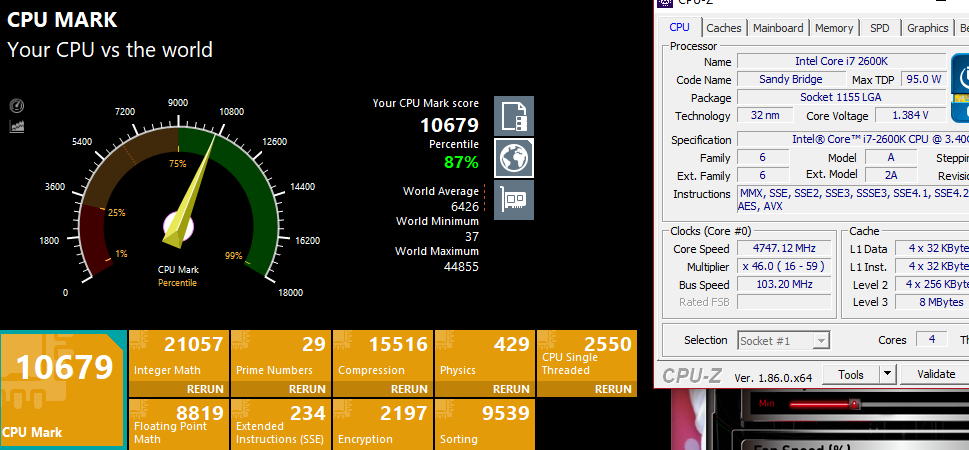Click the Tools button in CPU-Z

point(851,374)
